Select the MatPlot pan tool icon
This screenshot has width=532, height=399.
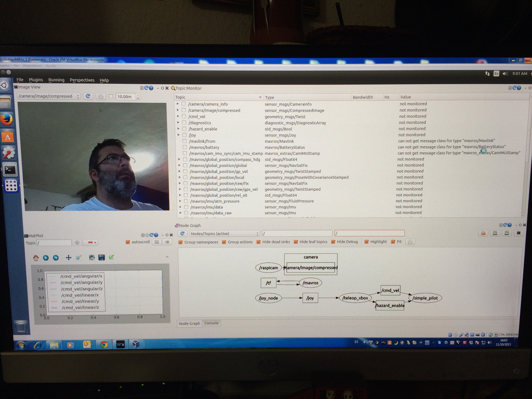(69, 258)
